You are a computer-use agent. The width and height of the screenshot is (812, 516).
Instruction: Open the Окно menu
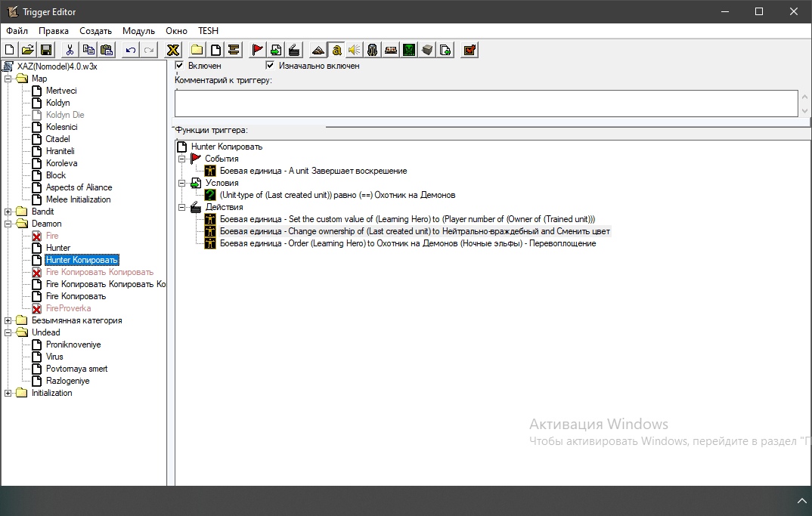176,30
